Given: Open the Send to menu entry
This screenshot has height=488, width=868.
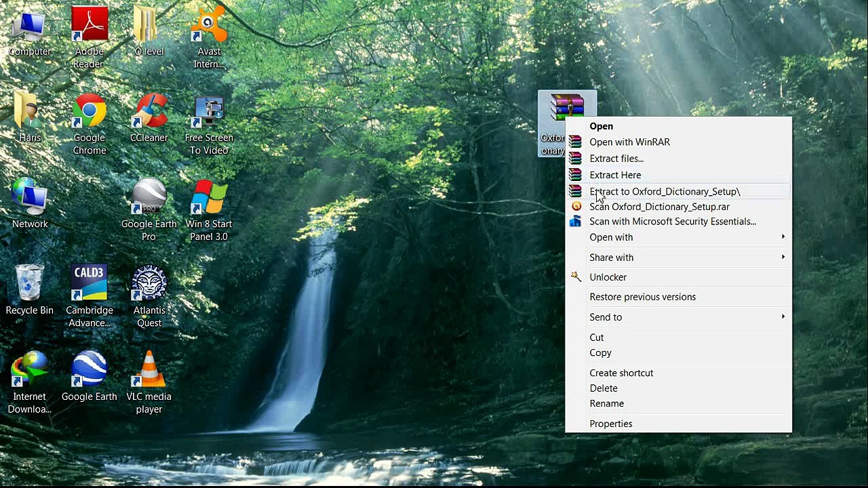Looking at the screenshot, I should coord(678,317).
